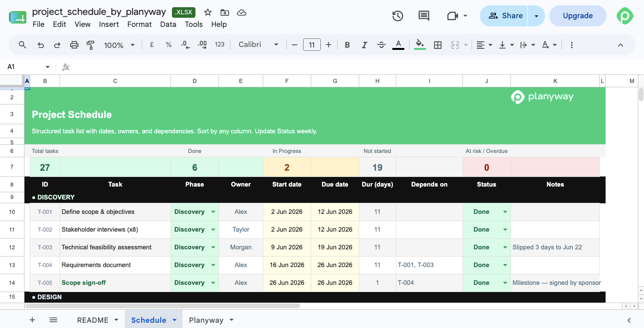
Task: Open the borders tool
Action: point(437,45)
